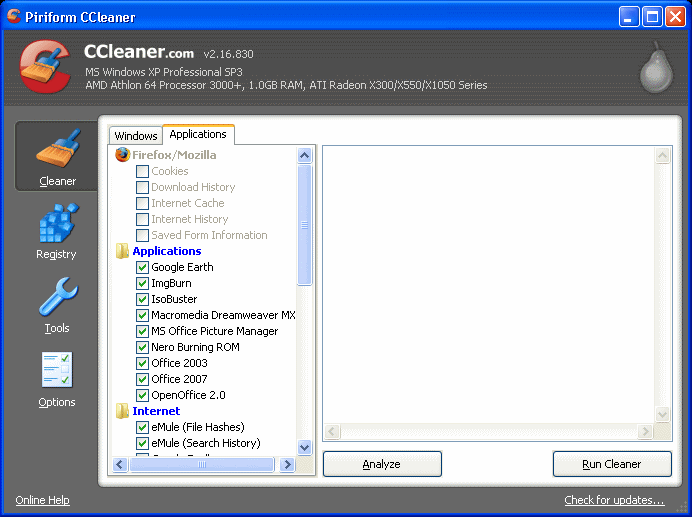Image resolution: width=692 pixels, height=517 pixels.
Task: Click the application list scroll right arrow
Action: point(287,464)
